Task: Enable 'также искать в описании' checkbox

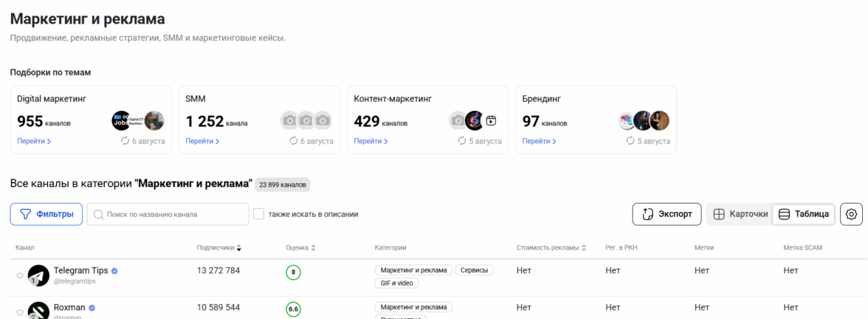Action: pos(258,214)
